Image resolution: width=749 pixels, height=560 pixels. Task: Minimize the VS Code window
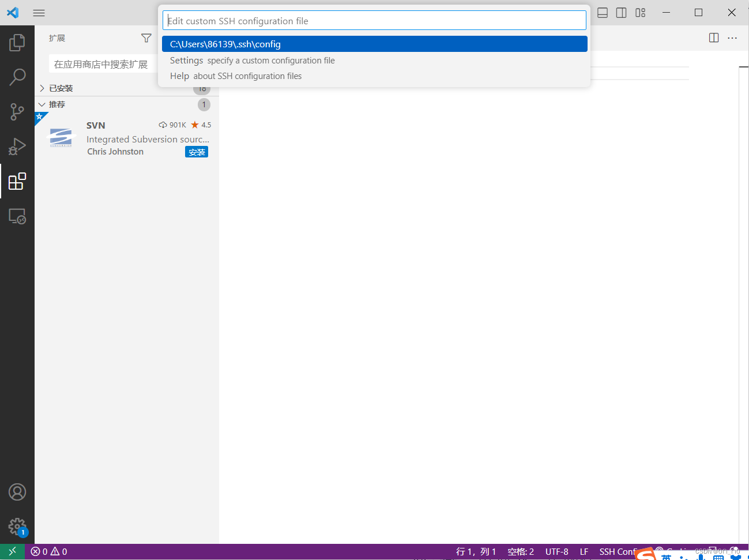666,13
